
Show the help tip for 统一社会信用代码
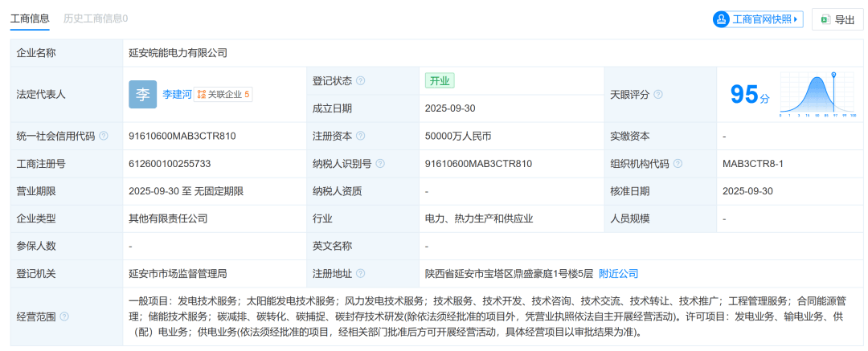coord(104,137)
